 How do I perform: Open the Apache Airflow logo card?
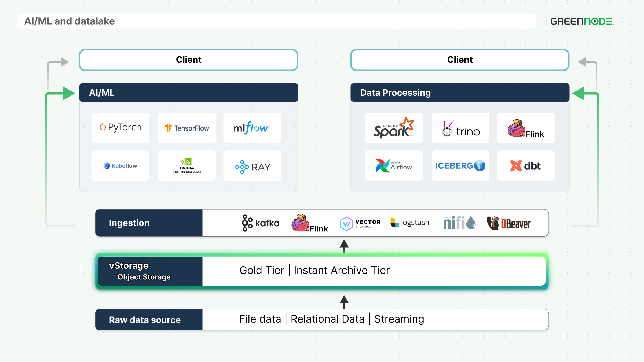[394, 165]
